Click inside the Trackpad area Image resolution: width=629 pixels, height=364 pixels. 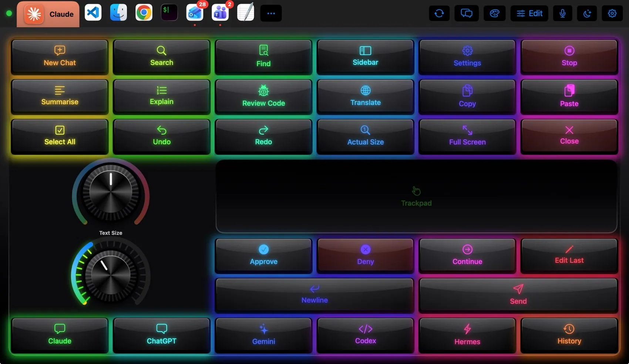416,196
